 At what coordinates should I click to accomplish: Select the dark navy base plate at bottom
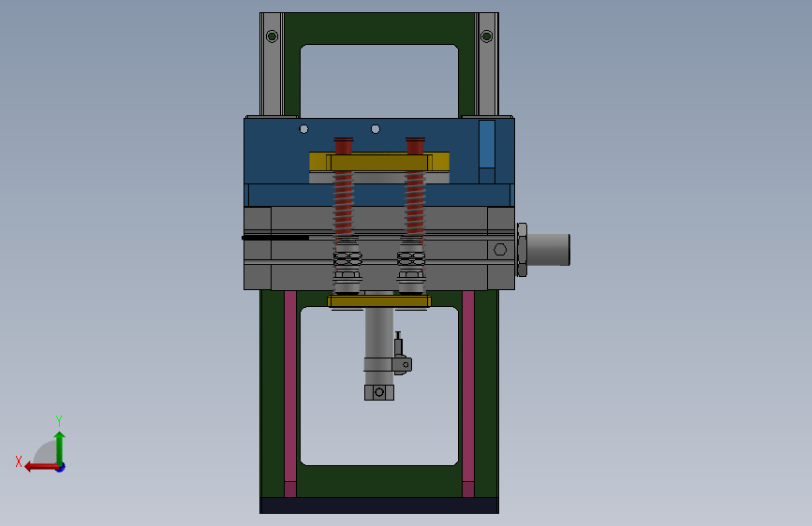click(379, 505)
